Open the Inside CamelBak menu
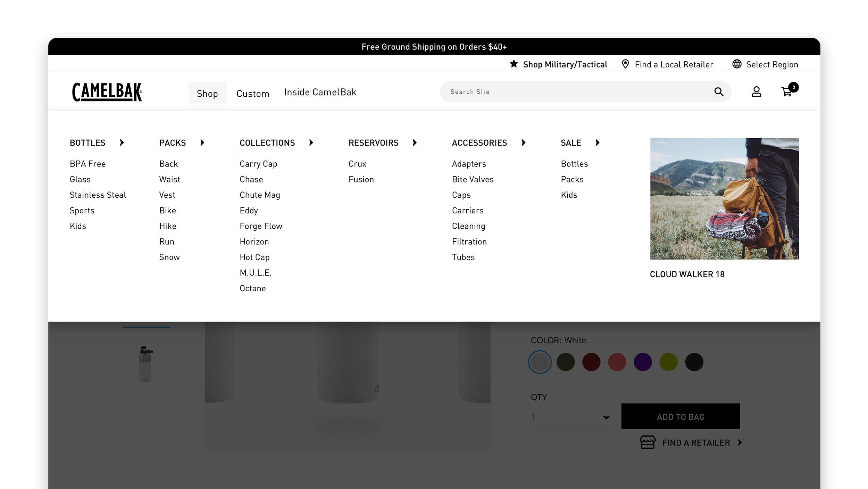 point(320,92)
